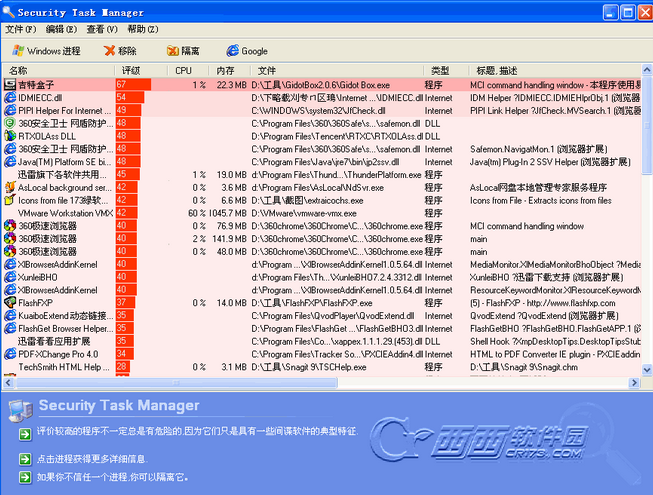The image size is (653, 495).
Task: Sort by the CPU column header
Action: (x=188, y=70)
